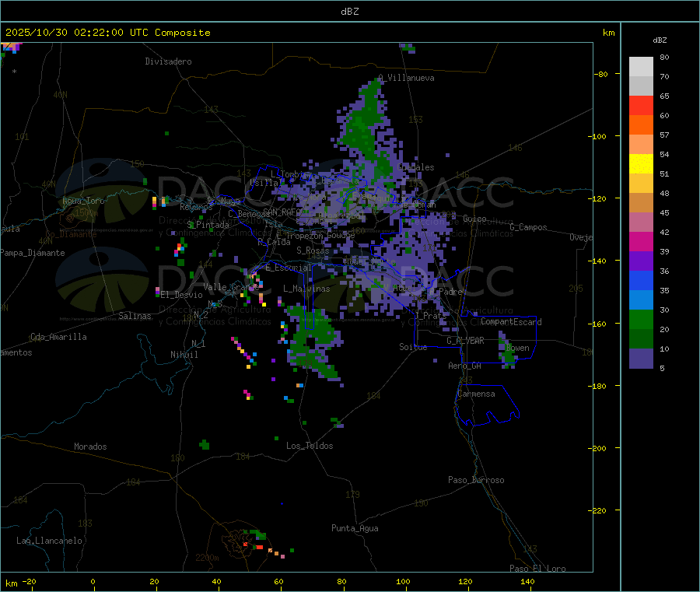
Task: Click the Paso_El_Loro place label
Action: pyautogui.click(x=537, y=569)
